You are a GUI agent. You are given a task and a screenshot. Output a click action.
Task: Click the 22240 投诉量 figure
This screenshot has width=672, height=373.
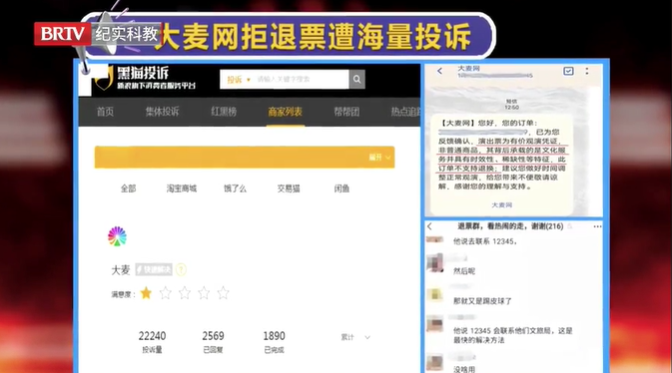[152, 342]
